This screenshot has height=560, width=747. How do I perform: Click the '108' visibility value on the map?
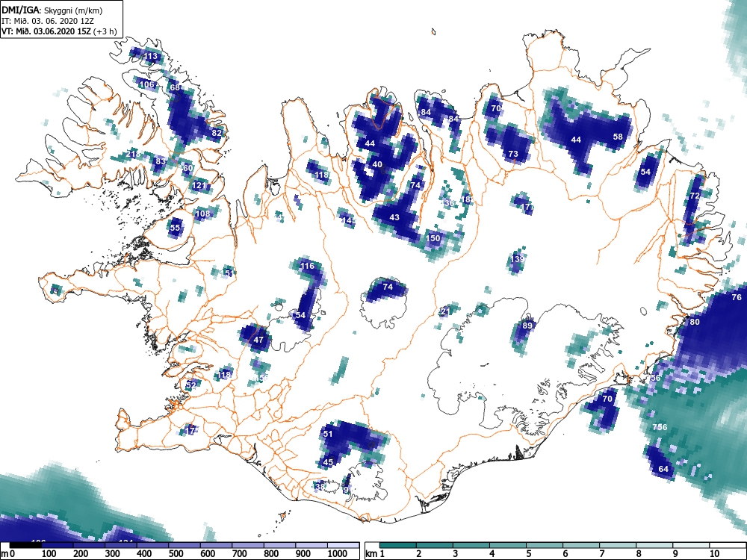(x=203, y=214)
